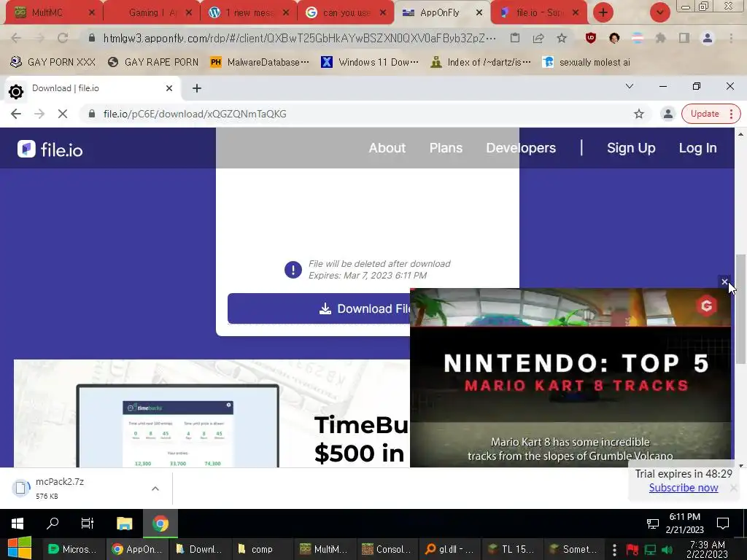Go back in the inner Chrome window
Viewport: 747px width, 560px height.
point(16,114)
